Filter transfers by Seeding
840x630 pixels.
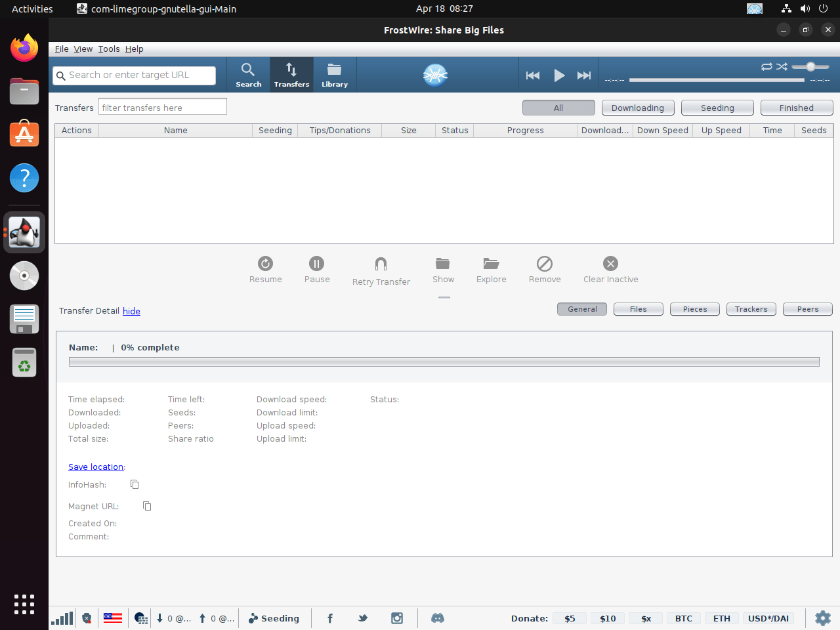[717, 108]
